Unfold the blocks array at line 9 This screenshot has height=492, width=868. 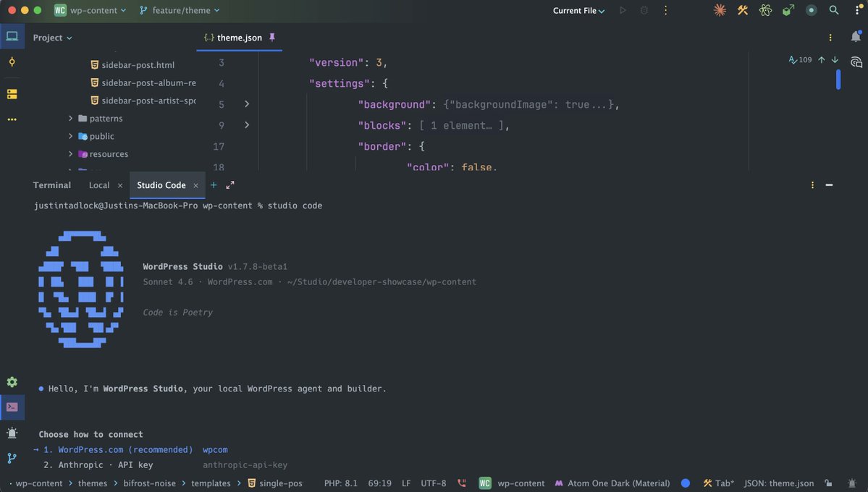(247, 125)
